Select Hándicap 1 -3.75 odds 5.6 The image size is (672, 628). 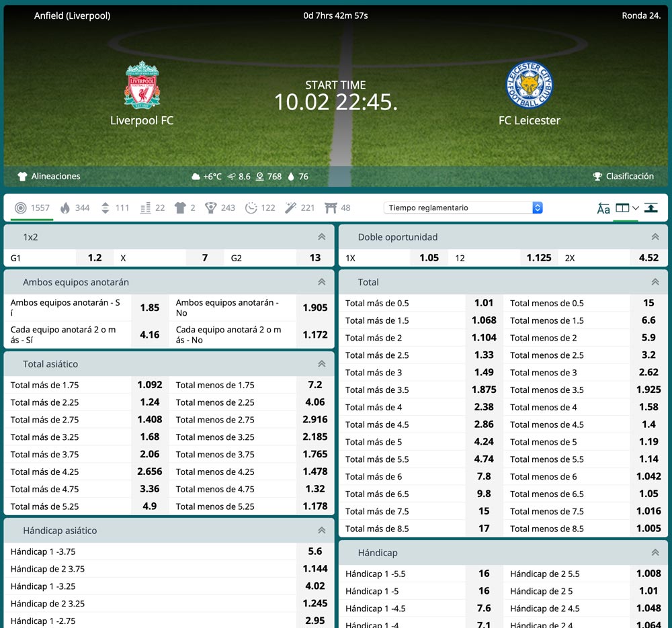[315, 551]
